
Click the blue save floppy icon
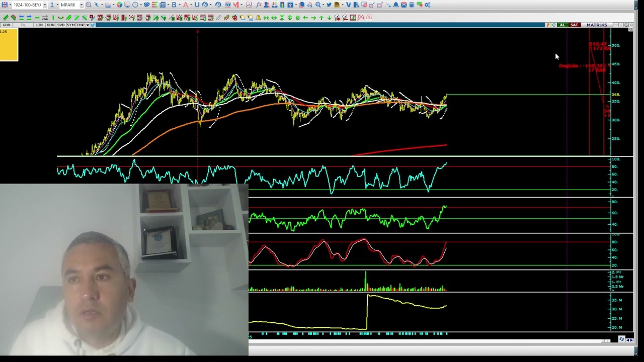point(5,5)
